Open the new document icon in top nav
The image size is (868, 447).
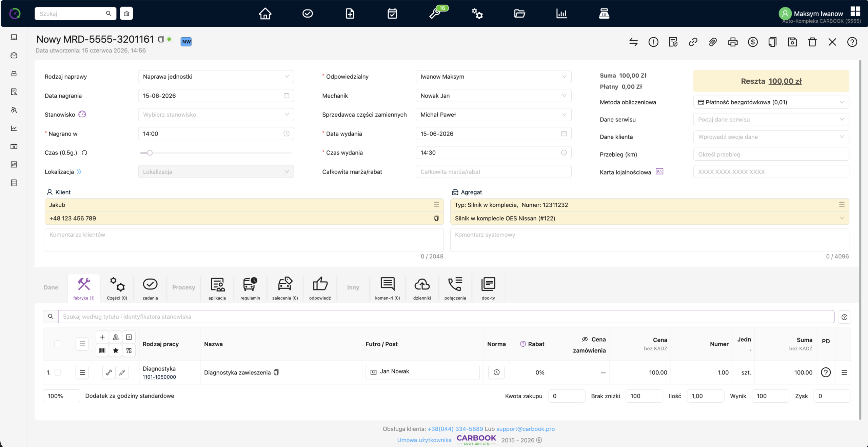pos(350,14)
